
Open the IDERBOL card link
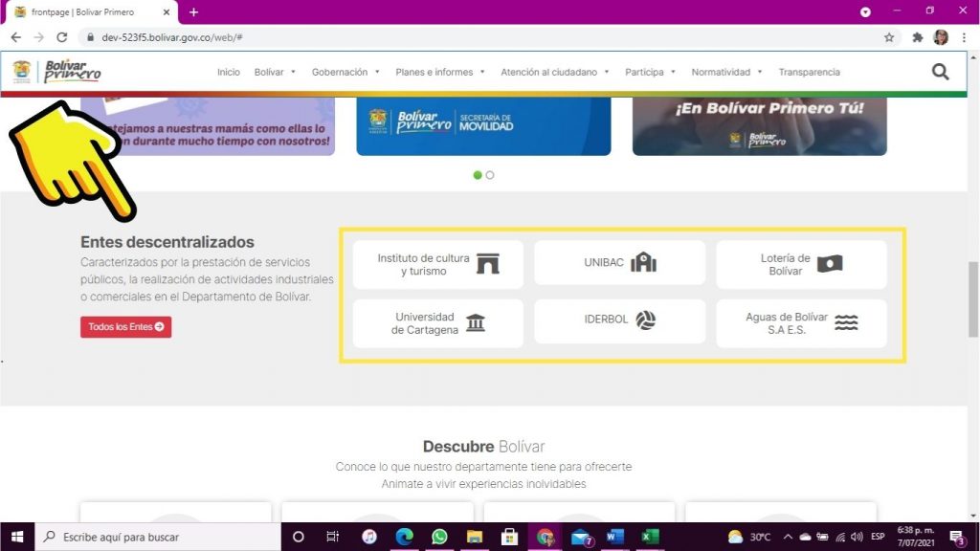click(619, 321)
